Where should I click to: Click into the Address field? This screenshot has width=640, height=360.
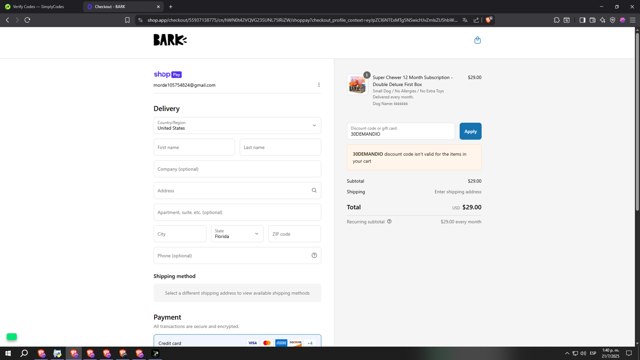point(237,191)
